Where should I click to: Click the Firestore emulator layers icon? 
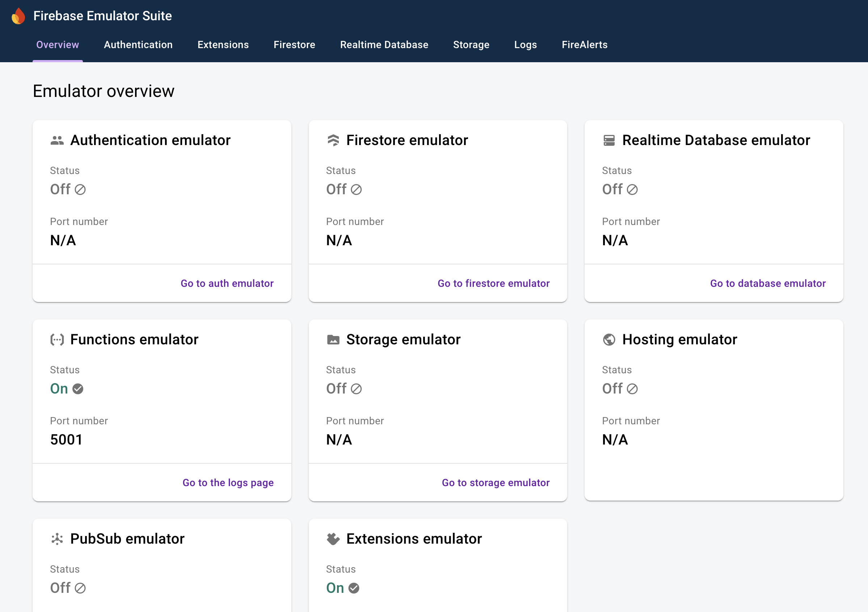[333, 140]
